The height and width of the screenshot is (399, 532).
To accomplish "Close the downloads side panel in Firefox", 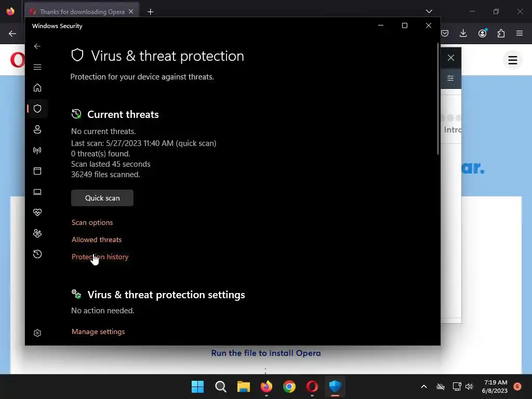I will pyautogui.click(x=451, y=58).
